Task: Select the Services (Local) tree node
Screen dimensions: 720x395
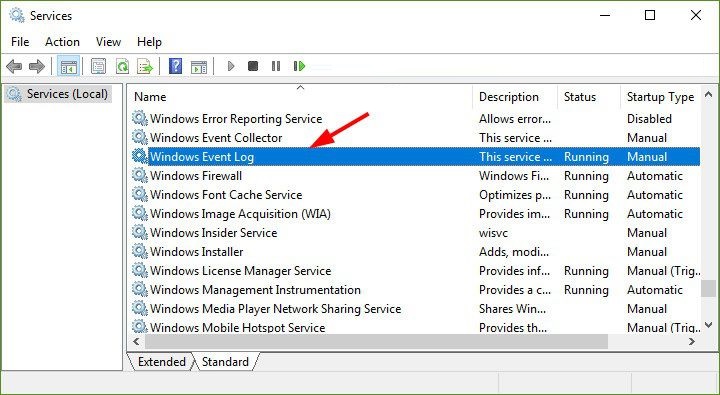Action: point(58,94)
